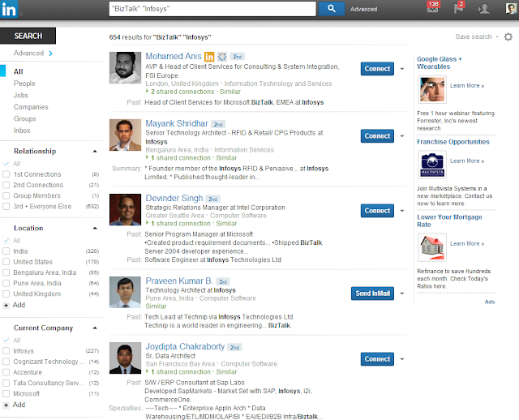Check the 3rd + Everyone Else checkbox
Viewport: 519px width, 420px height.
[x=6, y=206]
